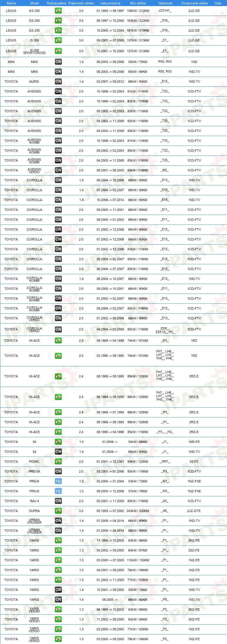Select body code _R3_
Viewport: 227px width, 644px height.
coord(165,471)
